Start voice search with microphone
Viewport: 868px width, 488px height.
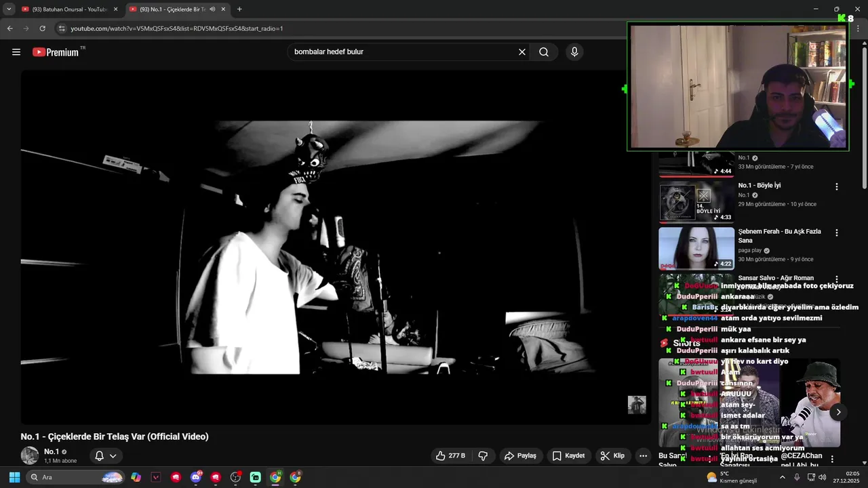point(574,52)
